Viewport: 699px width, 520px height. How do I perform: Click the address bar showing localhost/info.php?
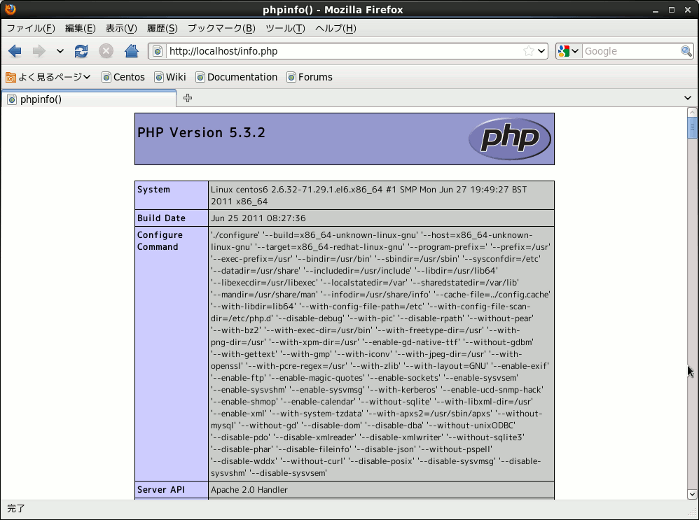pyautogui.click(x=340, y=51)
